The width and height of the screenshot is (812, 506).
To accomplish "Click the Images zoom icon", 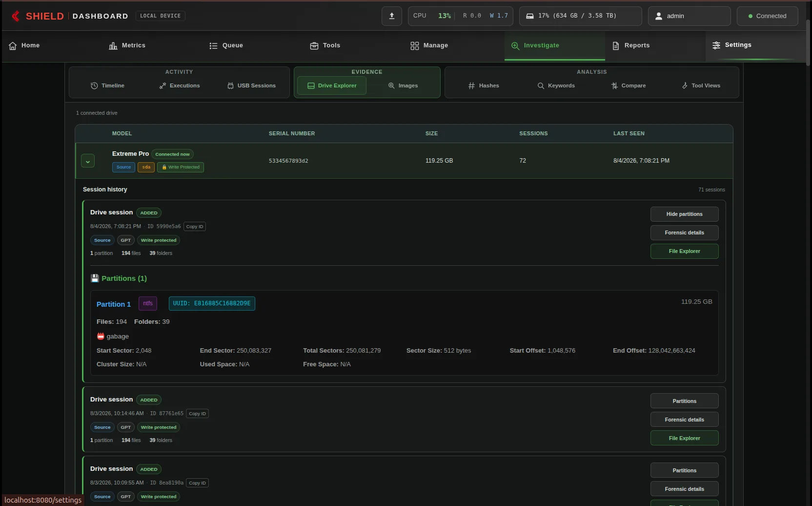I will click(x=391, y=85).
